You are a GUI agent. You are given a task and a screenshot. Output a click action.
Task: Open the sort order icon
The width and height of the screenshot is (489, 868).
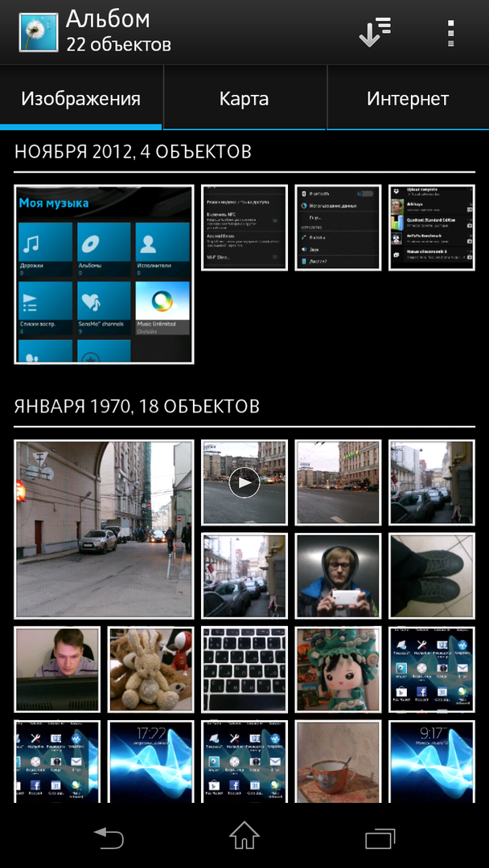(x=375, y=32)
